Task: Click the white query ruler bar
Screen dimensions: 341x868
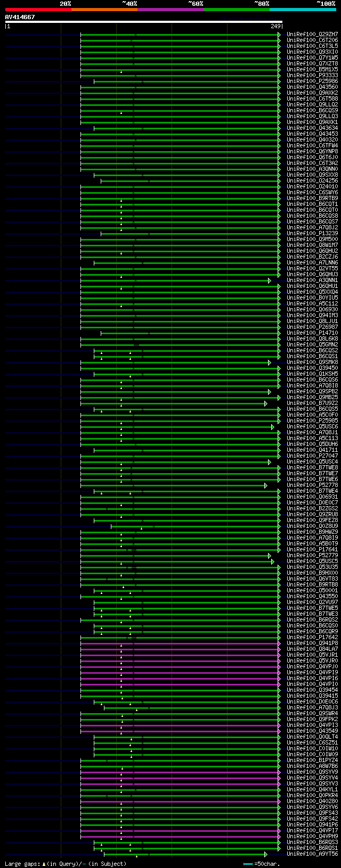Action: (x=144, y=22)
